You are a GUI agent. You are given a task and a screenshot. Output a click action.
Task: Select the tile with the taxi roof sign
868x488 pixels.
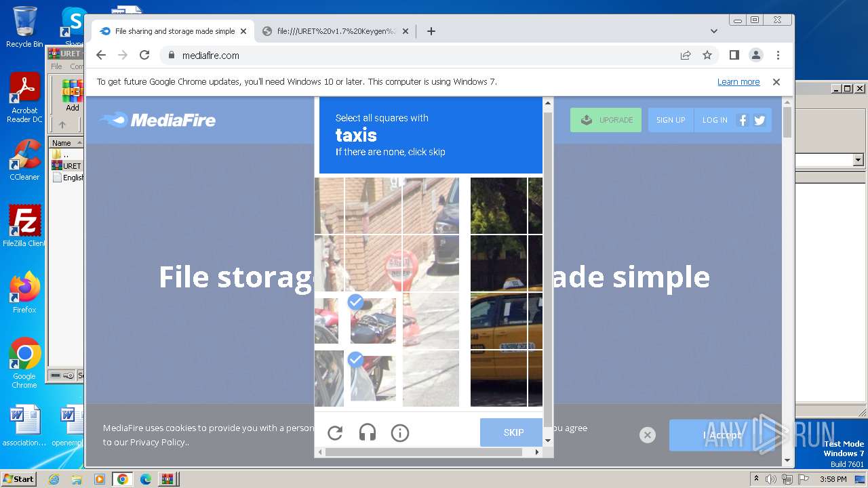[x=498, y=263]
